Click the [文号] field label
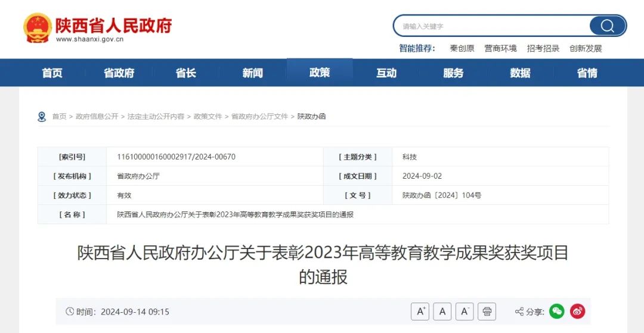The image size is (644, 333). 357,195
